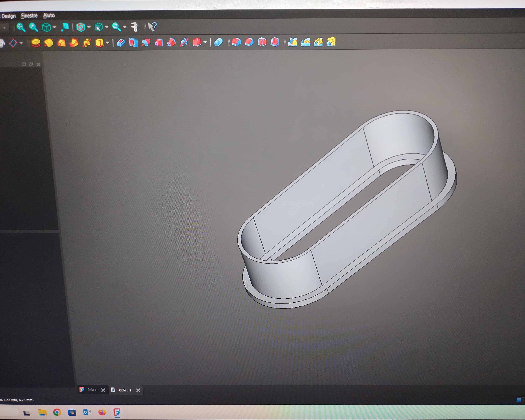Open the Finestre menu

29,16
